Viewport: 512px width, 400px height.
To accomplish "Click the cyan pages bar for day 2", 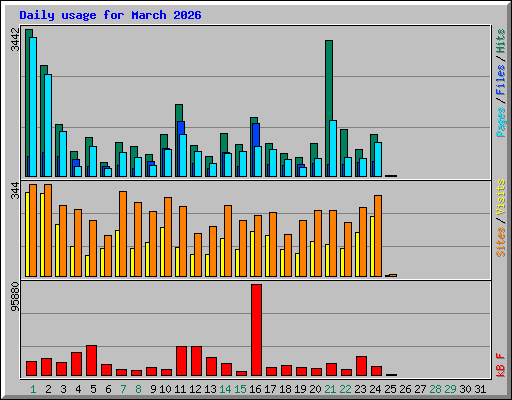I will point(48,125).
